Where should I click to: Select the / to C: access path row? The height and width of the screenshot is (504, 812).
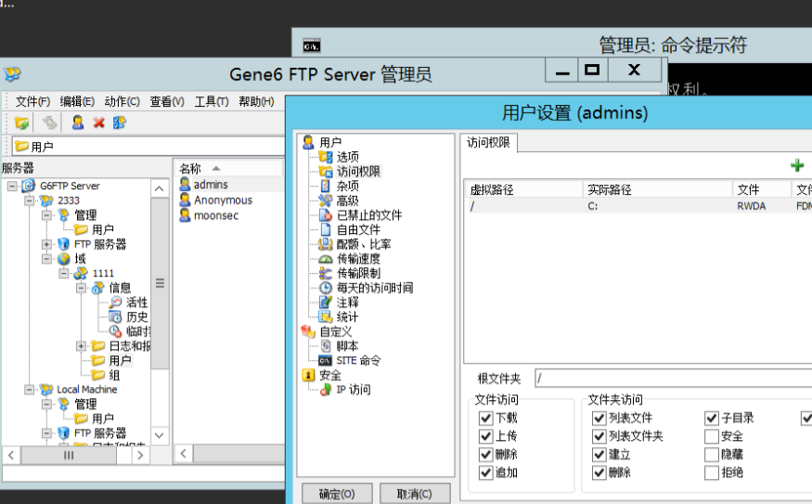click(x=638, y=206)
